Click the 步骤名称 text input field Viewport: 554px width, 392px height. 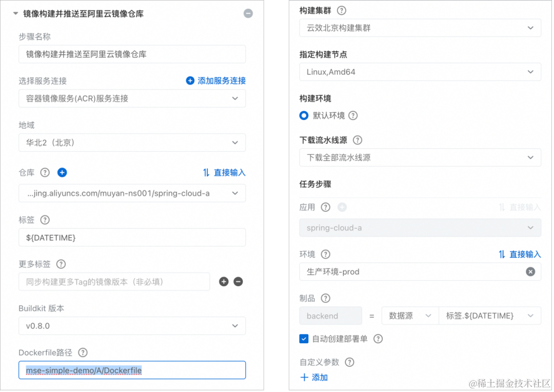click(x=132, y=54)
